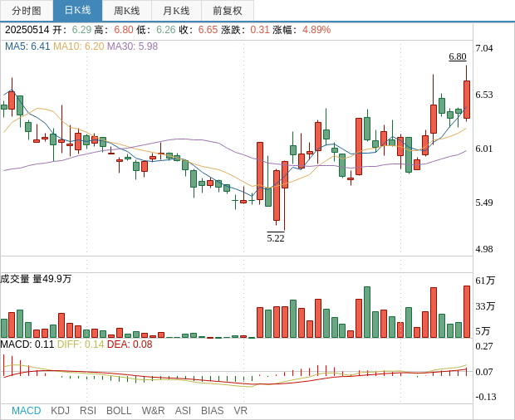
Task: Click the MACD: 0.11 value
Action: [x=27, y=344]
